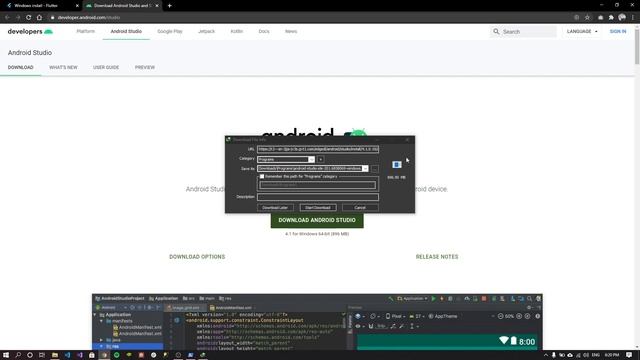This screenshot has height=360, width=640.
Task: Switch to the WHAT'S NEW tab
Action: click(x=63, y=67)
